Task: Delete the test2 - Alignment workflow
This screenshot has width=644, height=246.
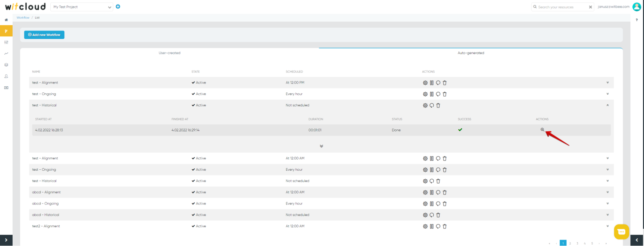Action: point(445,226)
